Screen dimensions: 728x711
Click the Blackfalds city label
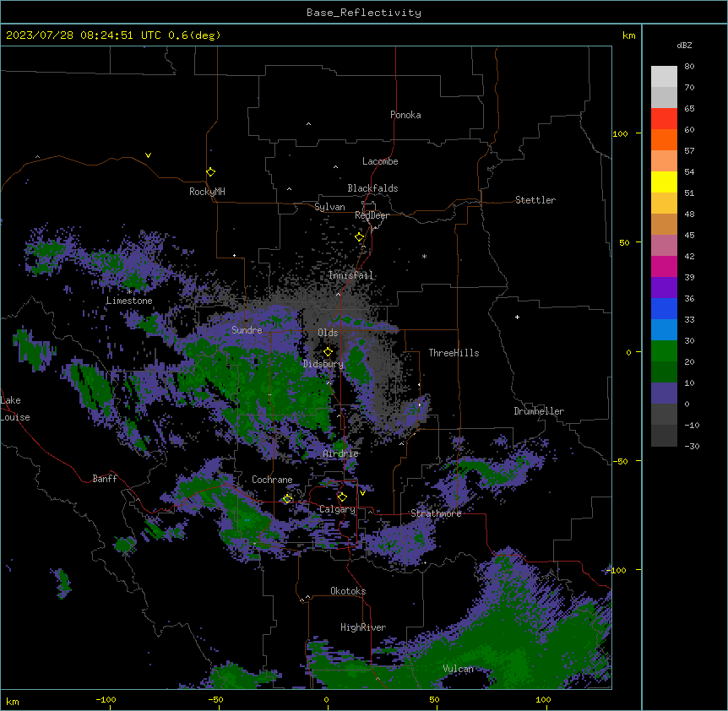[372, 188]
